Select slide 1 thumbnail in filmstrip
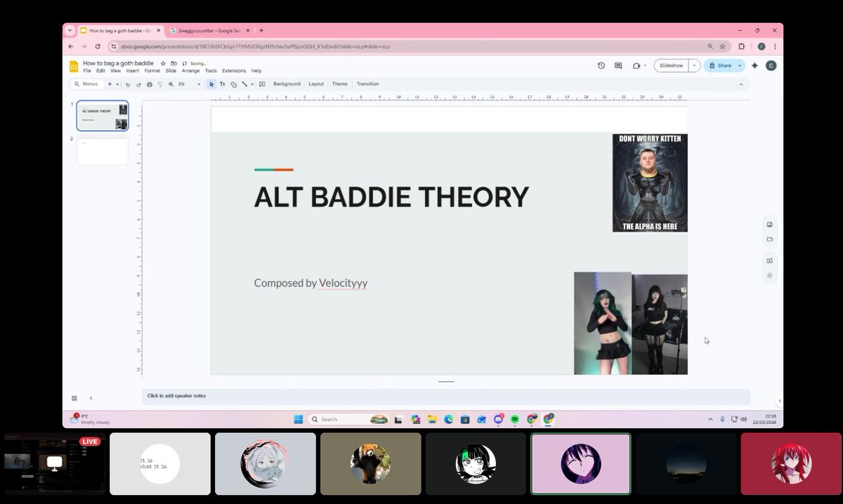 103,116
